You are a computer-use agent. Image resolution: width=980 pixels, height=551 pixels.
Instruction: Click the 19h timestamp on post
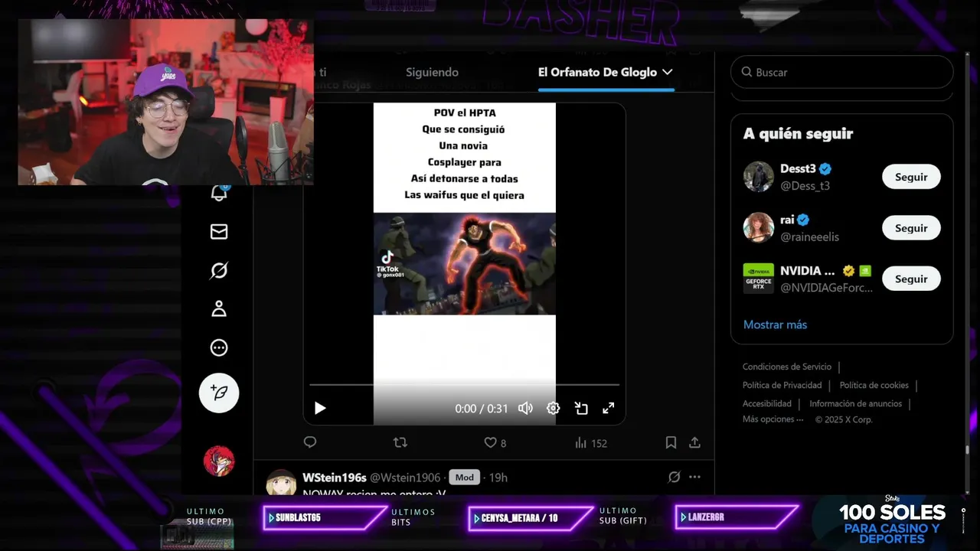[498, 478]
